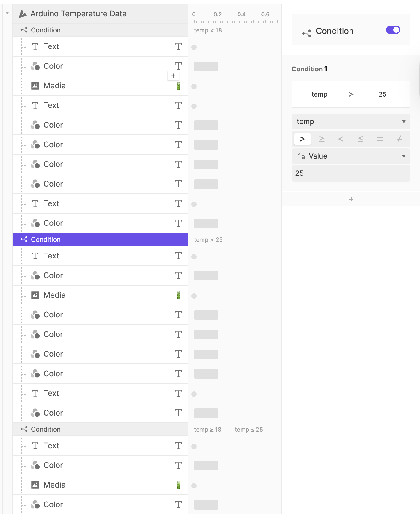This screenshot has height=514, width=420.
Task: Click the small plus icon above Media row
Action: 173,76
